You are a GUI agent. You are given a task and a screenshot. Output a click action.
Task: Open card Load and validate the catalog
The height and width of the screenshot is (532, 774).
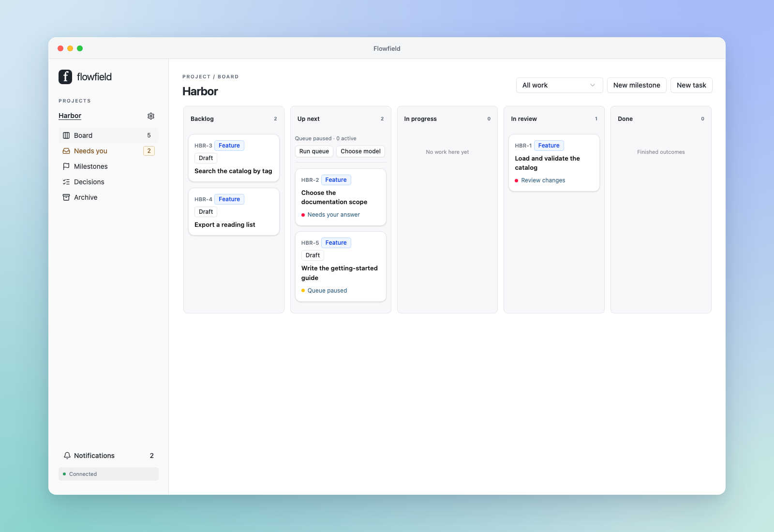tap(554, 163)
